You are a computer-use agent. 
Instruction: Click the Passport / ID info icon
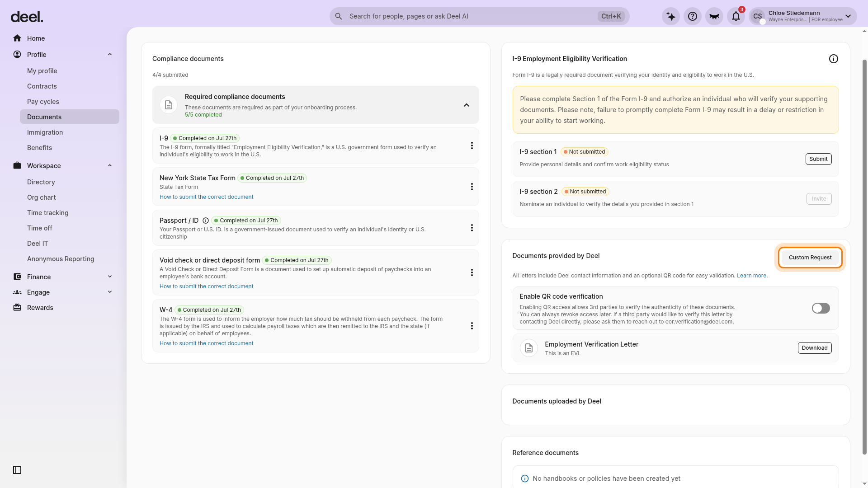point(206,221)
